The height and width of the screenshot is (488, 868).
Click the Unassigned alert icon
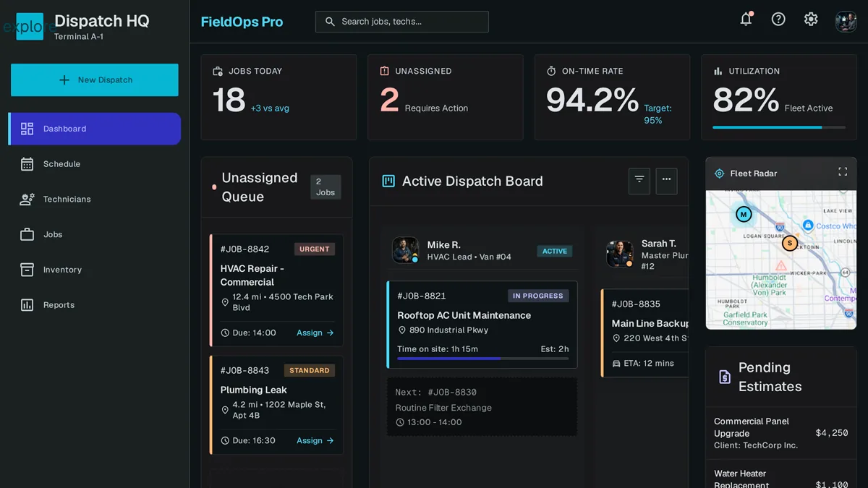pos(384,71)
